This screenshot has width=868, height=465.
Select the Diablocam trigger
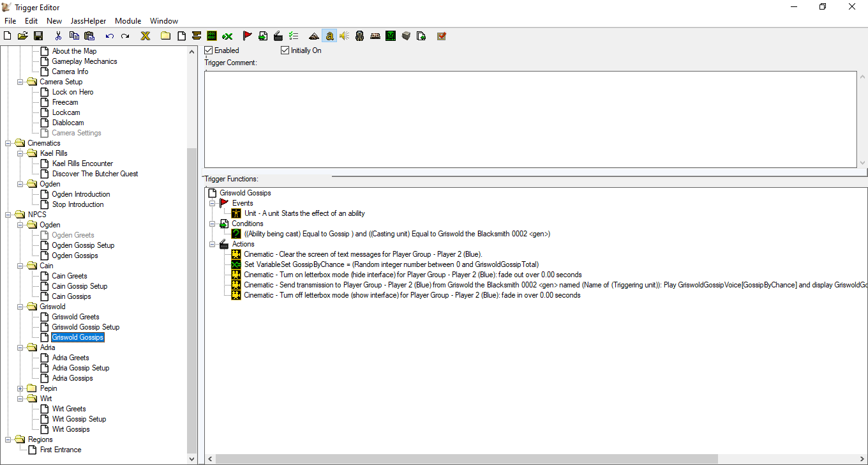(68, 123)
